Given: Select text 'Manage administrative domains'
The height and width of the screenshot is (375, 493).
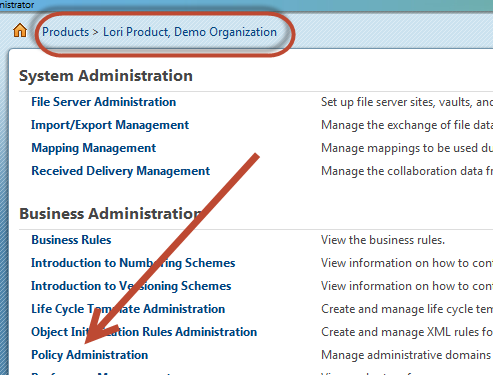Looking at the screenshot, I should point(406,355).
